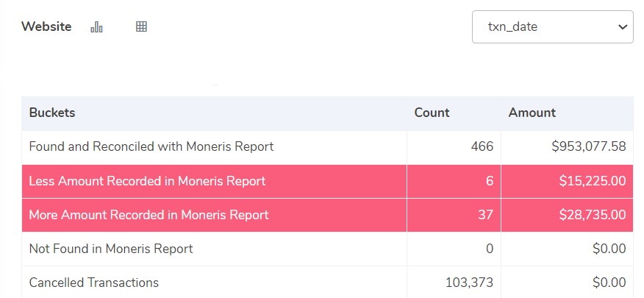Click the Amount column header
The image size is (644, 298).
coord(532,113)
